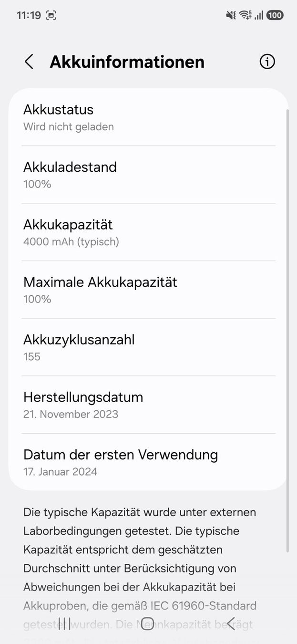The image size is (297, 644).
Task: Select Datum der ersten Verwendung entry
Action: (148, 462)
